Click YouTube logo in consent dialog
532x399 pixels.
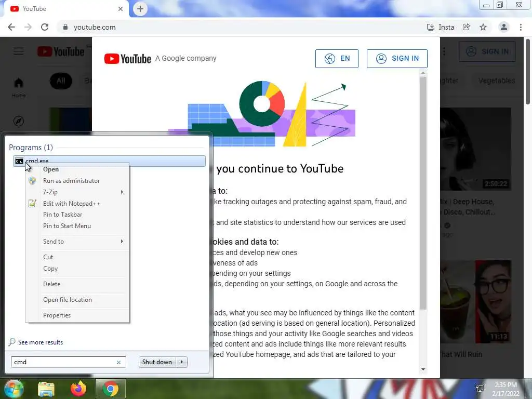128,59
